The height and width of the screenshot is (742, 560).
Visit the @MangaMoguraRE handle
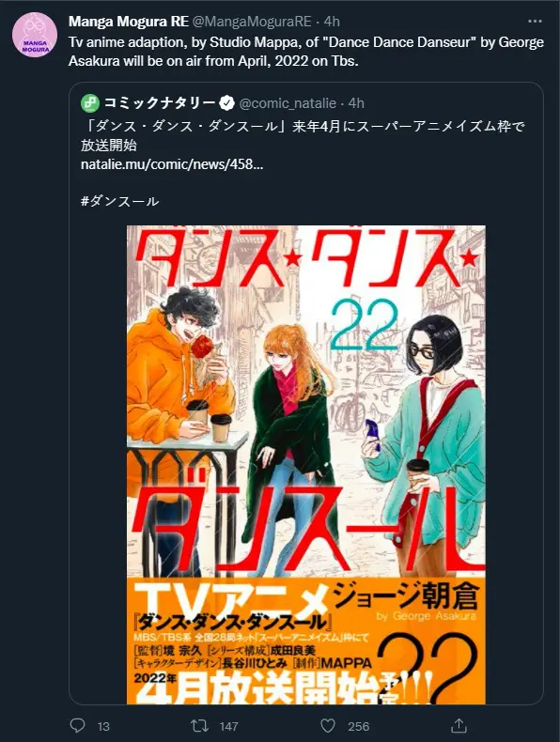252,22
